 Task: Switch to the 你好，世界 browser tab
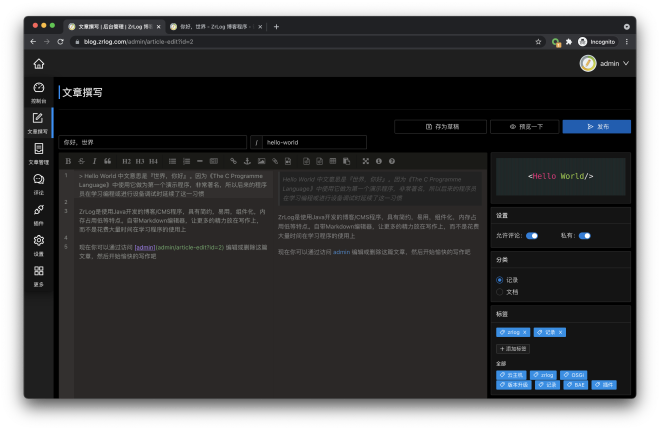tap(215, 27)
